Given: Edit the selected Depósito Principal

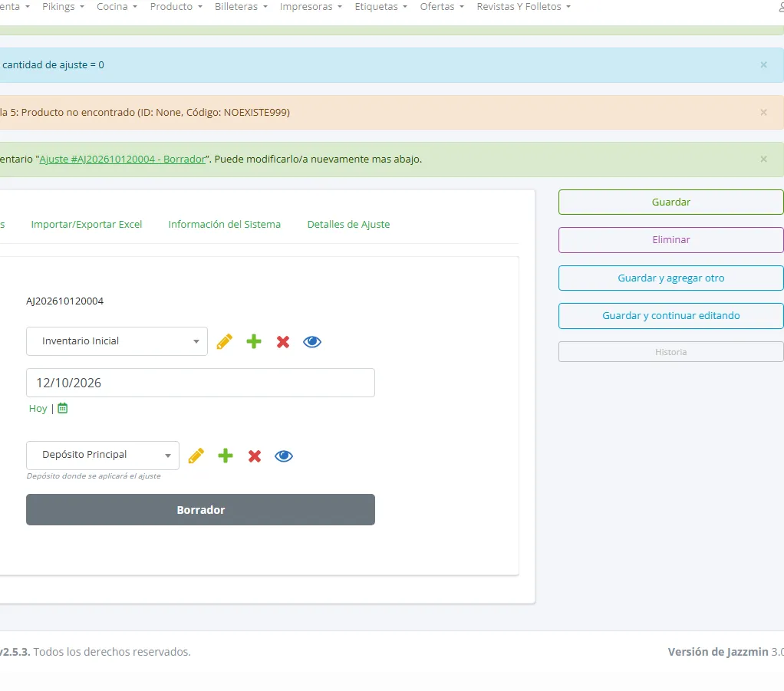Looking at the screenshot, I should 196,456.
